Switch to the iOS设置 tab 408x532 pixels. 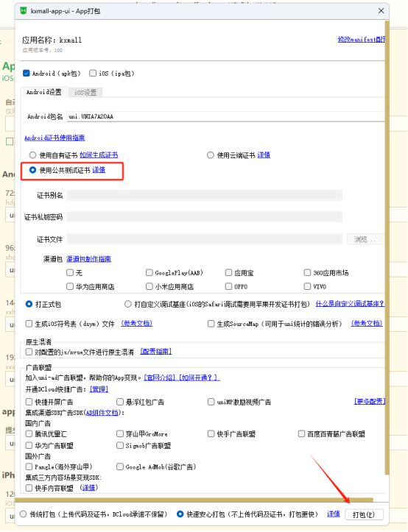pos(85,92)
